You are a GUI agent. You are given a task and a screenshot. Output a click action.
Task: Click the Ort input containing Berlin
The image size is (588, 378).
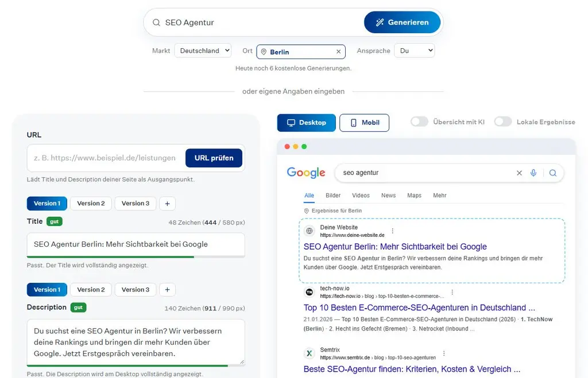(301, 52)
